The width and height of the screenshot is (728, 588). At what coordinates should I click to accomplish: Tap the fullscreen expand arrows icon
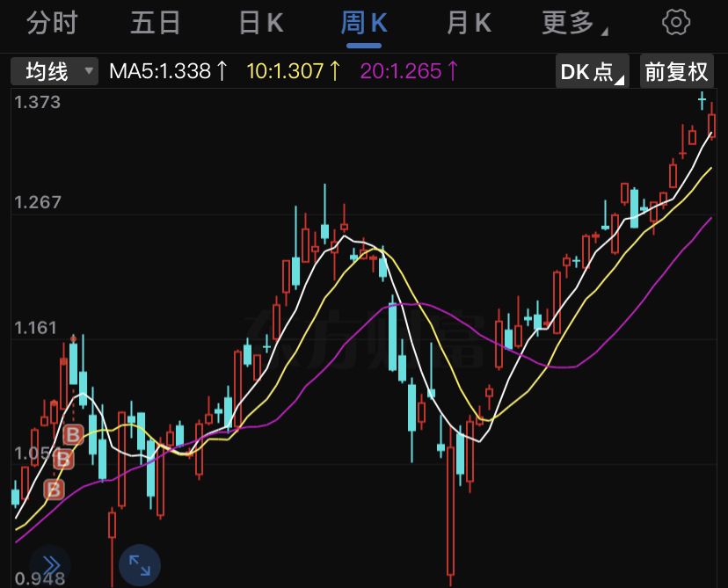(140, 565)
